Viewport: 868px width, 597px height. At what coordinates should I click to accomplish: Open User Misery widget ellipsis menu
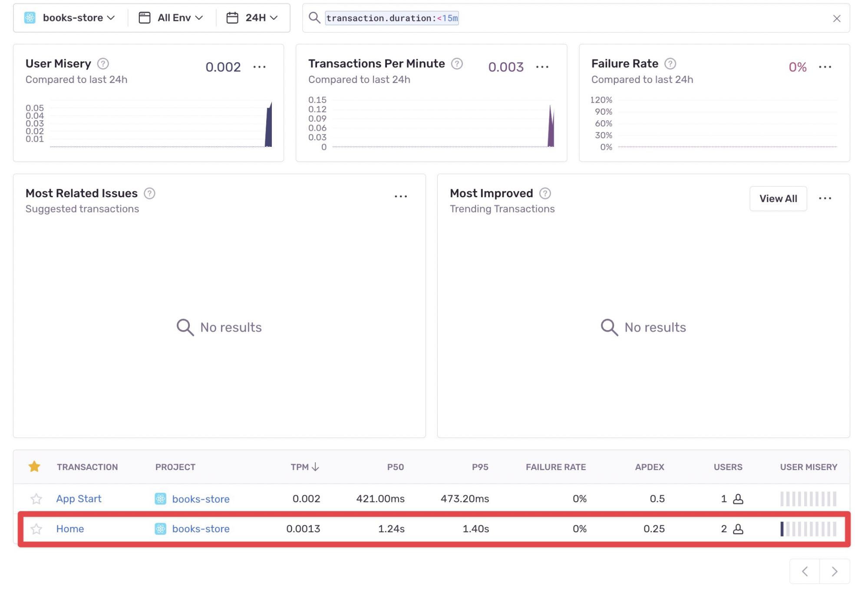(259, 67)
